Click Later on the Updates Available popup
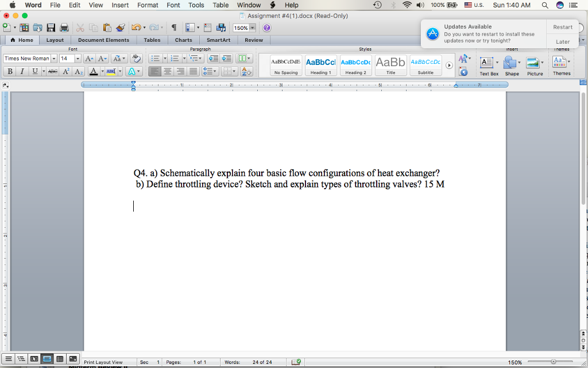This screenshot has height=368, width=588. 562,41
